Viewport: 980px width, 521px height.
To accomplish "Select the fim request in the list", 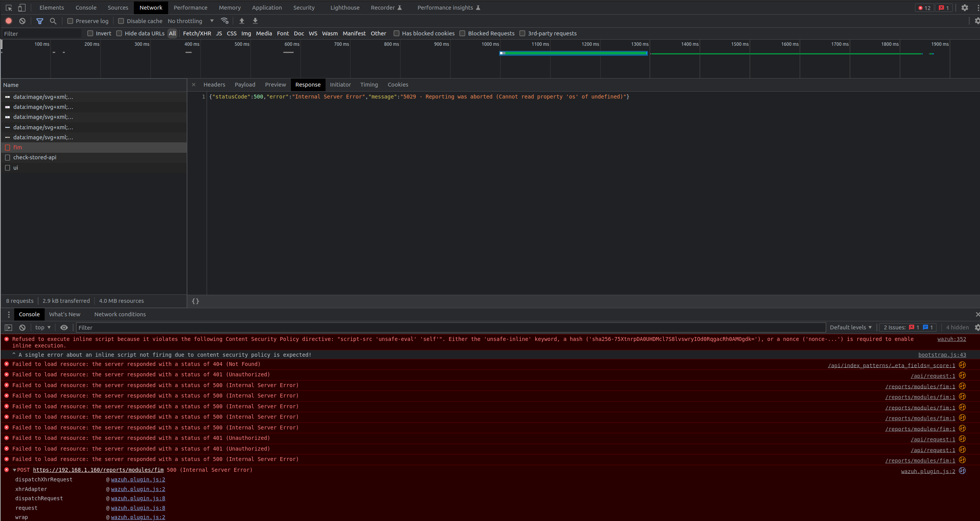I will [x=17, y=147].
